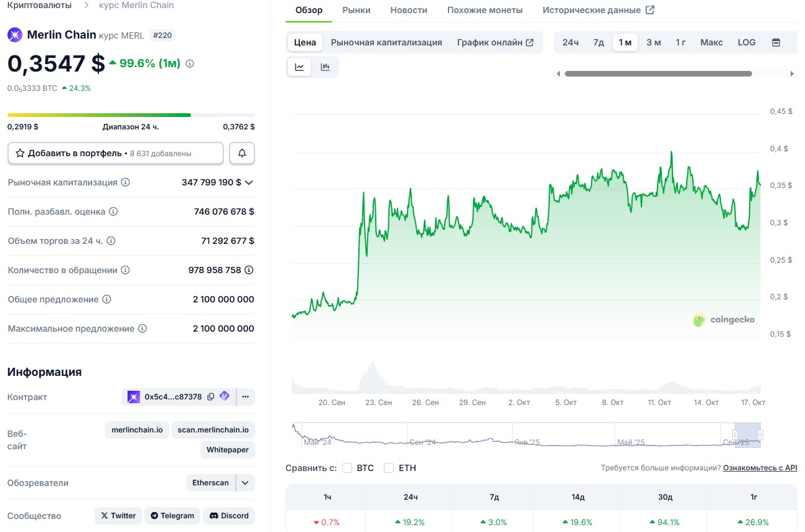Screen dimensions: 805x532
Task: Show info for Максимальное предложение
Action: click(x=142, y=329)
